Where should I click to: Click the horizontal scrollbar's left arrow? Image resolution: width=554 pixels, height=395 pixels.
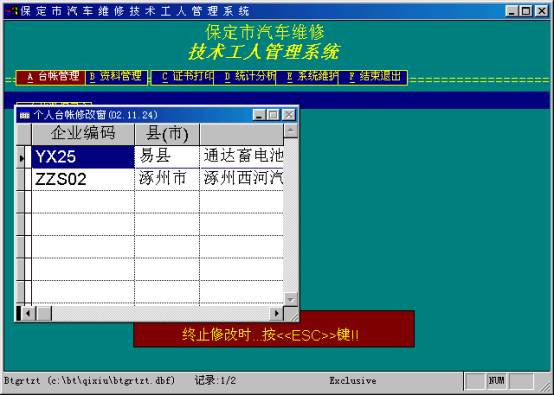click(x=28, y=313)
